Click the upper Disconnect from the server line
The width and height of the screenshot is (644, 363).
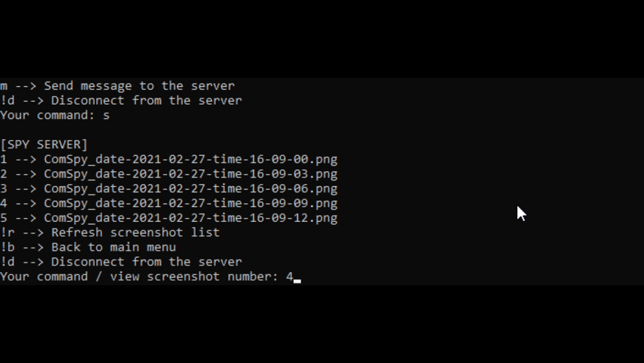tap(121, 101)
